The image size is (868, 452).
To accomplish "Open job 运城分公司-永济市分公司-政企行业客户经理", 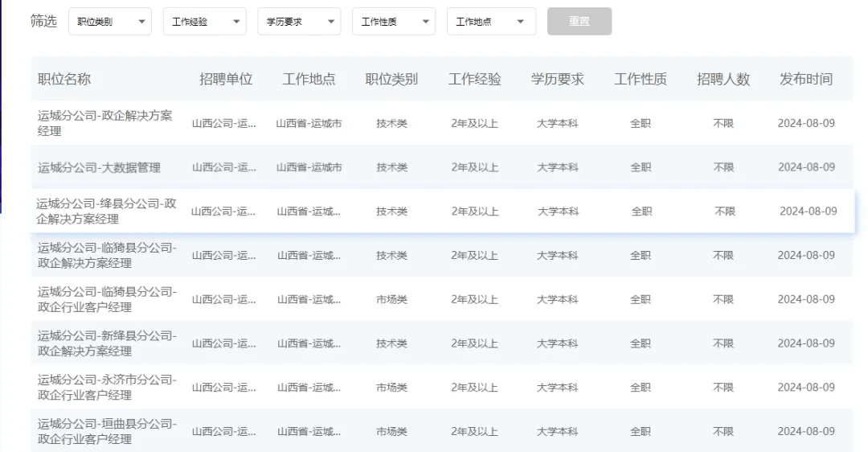I will click(x=107, y=387).
